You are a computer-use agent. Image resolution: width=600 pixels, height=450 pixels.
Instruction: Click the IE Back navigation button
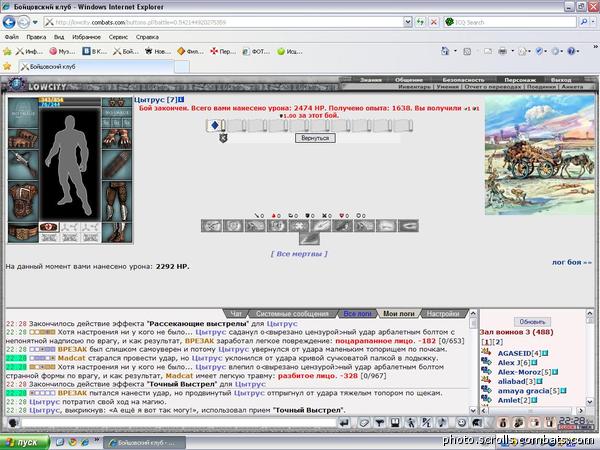tap(9, 22)
